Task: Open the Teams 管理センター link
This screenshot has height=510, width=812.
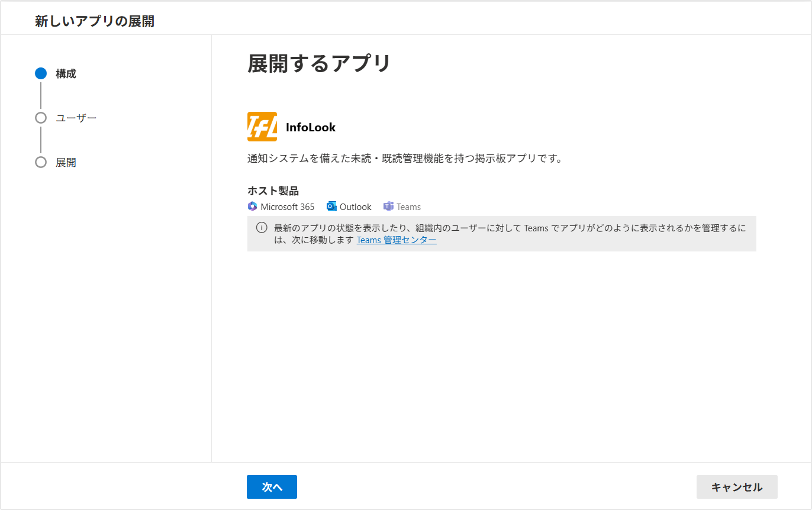Action: [x=397, y=240]
